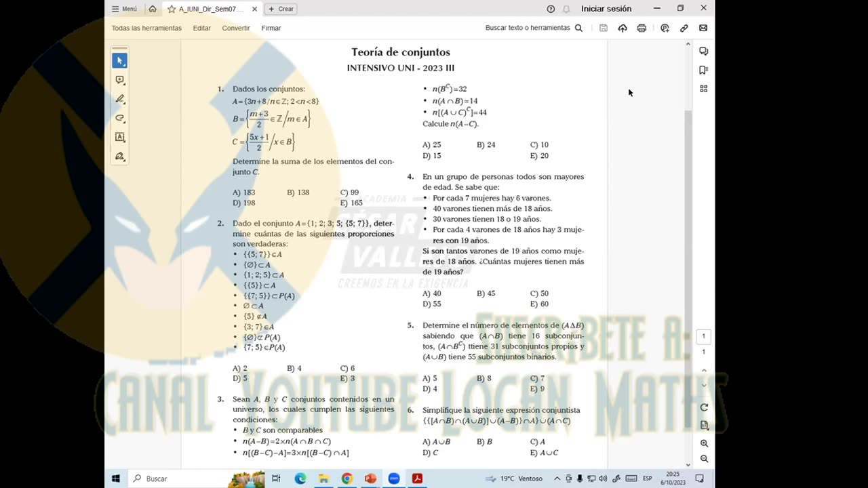Activate the text box tool
Screen dimensions: 868x488
(x=120, y=137)
